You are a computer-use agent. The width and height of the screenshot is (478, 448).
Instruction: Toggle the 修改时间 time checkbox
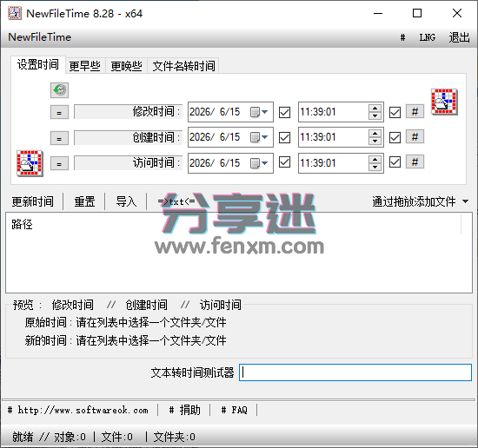(x=395, y=112)
